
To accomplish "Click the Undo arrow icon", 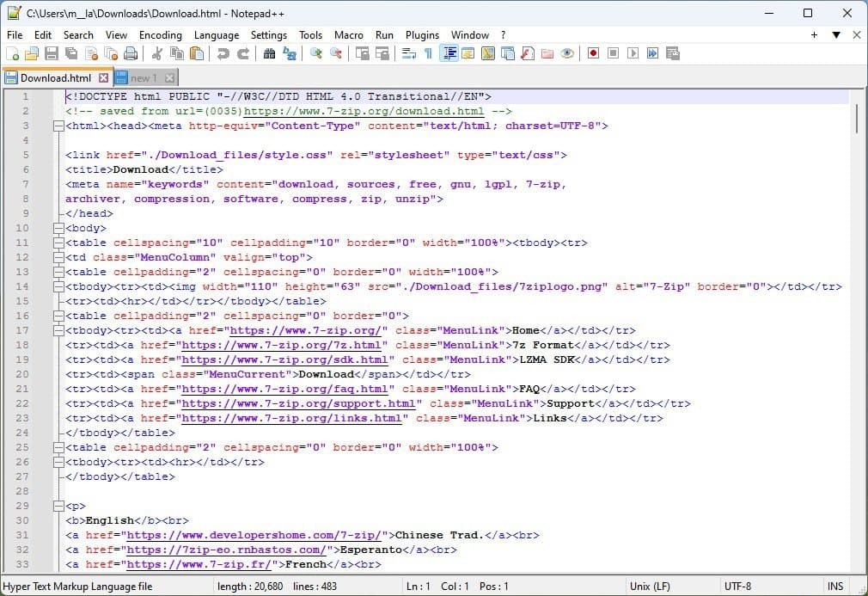I will click(223, 53).
